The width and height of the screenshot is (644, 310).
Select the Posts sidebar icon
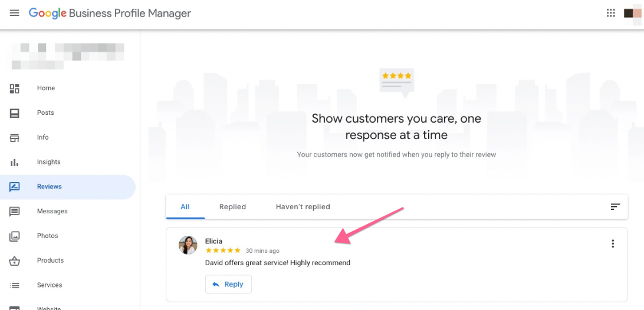[x=14, y=113]
